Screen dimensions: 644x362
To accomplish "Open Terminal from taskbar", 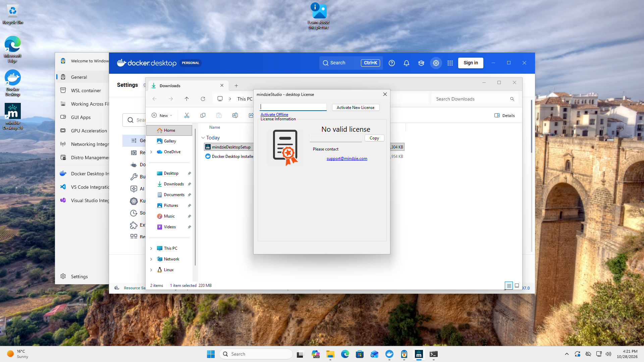I will click(433, 354).
